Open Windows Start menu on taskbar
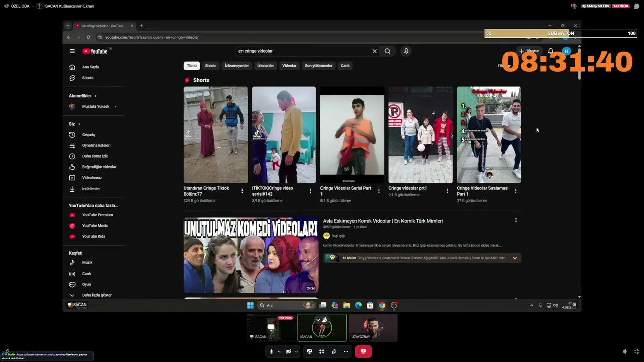Image resolution: width=644 pixels, height=362 pixels. click(250, 305)
